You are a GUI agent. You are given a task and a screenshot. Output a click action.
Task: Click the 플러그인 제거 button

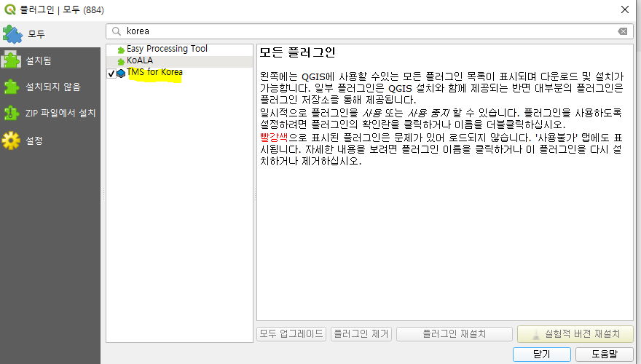click(361, 334)
